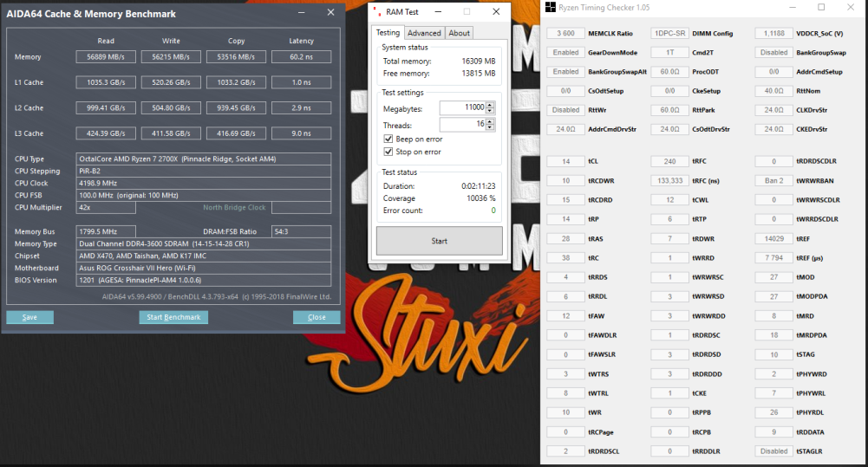This screenshot has width=868, height=467.
Task: Click the DRAM:FSB Ratio value 54:3
Action: [x=301, y=232]
